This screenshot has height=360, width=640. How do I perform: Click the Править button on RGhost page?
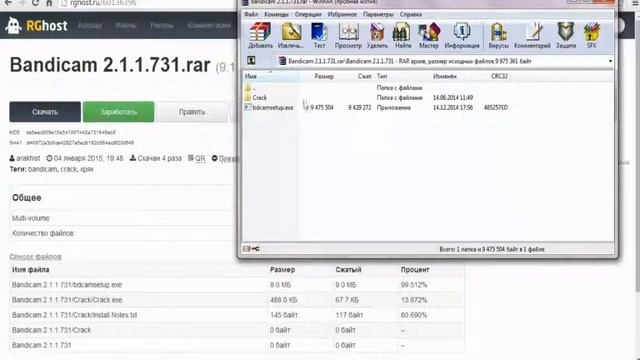tap(192, 112)
